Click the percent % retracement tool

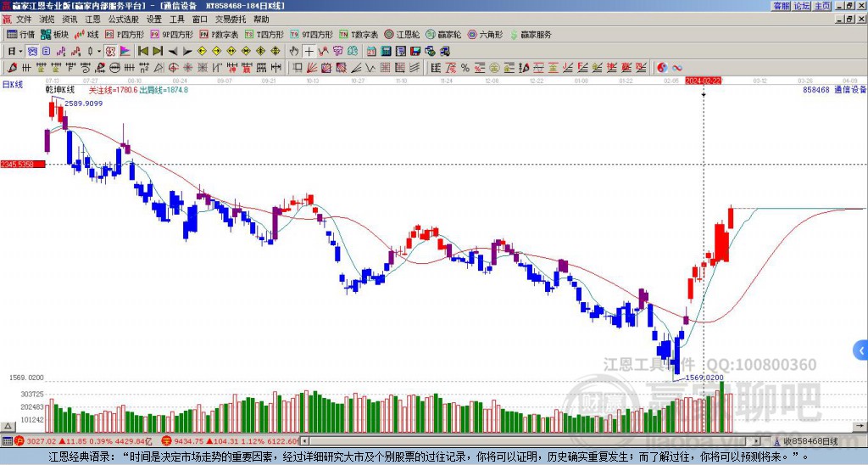(465, 68)
